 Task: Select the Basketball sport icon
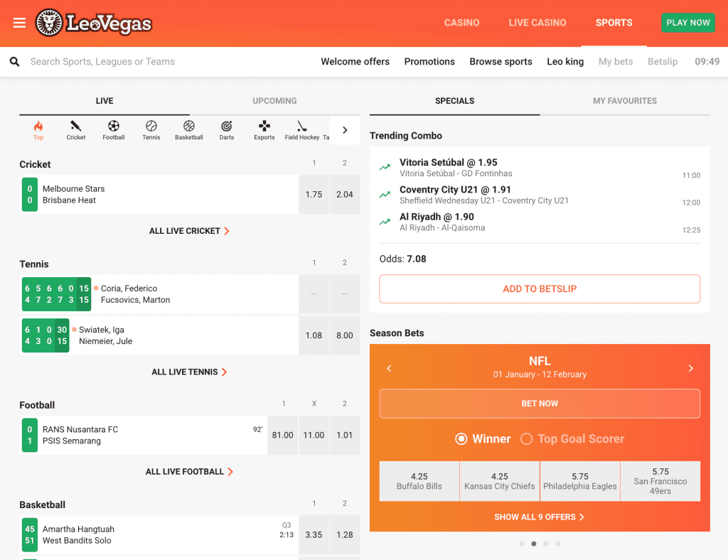tap(189, 130)
